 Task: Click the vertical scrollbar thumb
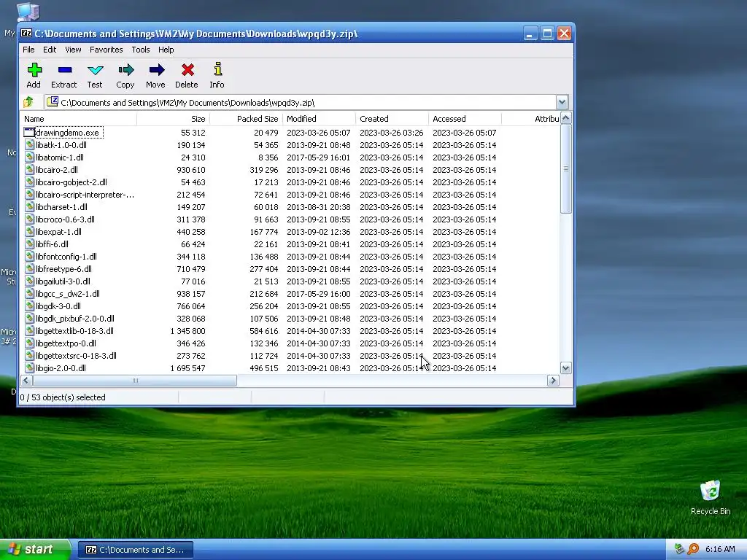(565, 168)
